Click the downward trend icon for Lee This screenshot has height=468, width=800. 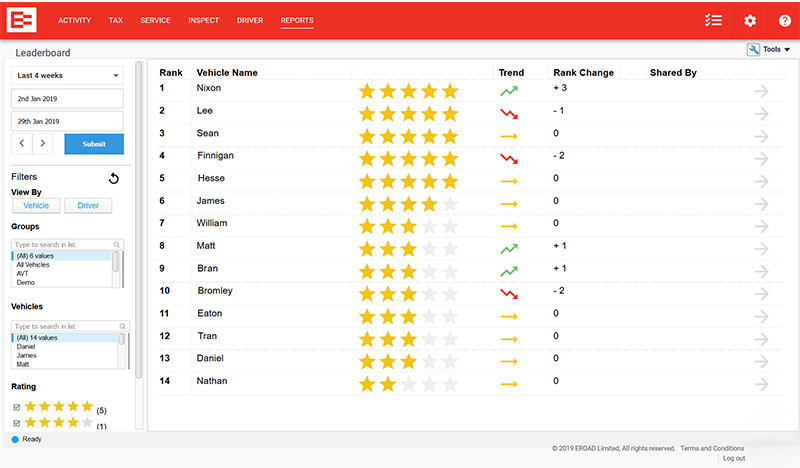click(x=509, y=114)
